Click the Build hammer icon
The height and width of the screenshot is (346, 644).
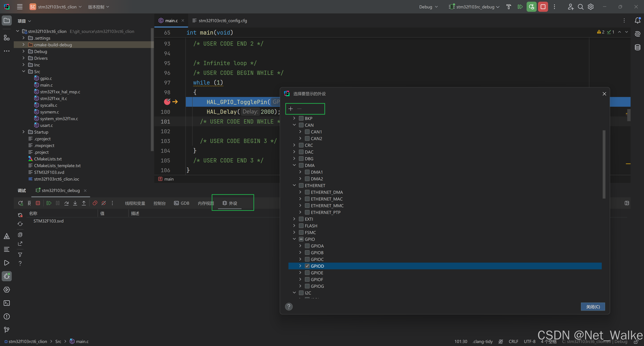[508, 7]
